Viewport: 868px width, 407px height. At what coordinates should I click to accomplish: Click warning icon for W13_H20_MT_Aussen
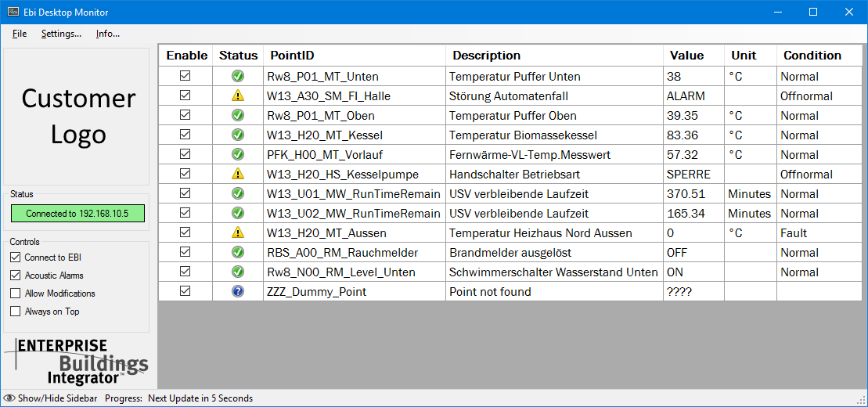[x=238, y=232]
